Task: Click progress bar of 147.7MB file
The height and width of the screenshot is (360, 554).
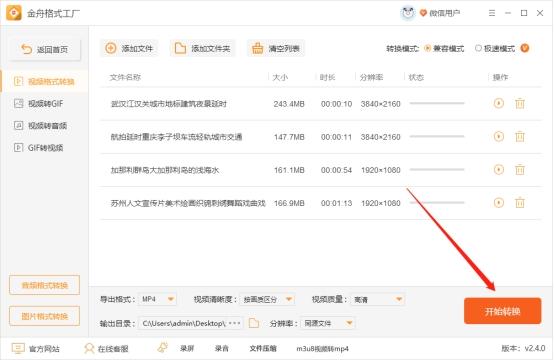Action: click(437, 136)
